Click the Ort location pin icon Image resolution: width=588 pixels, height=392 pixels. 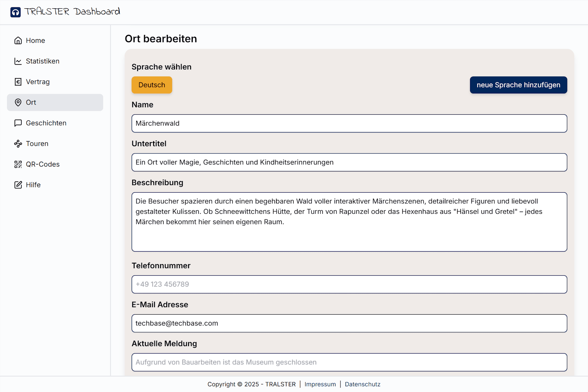18,102
